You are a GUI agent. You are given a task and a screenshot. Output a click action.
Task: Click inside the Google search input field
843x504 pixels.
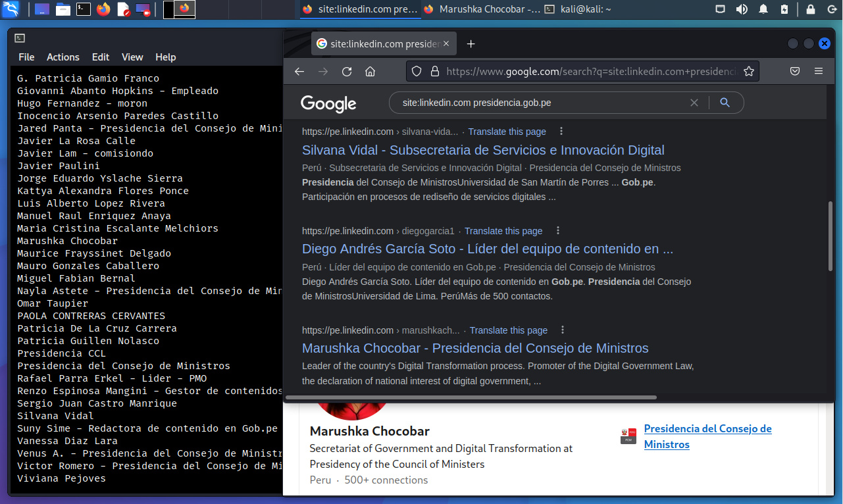pyautogui.click(x=540, y=103)
